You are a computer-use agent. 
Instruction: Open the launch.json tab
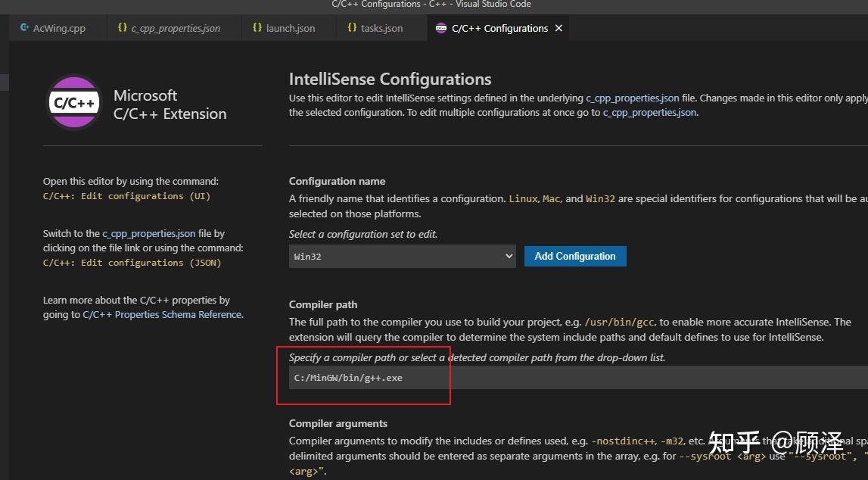coord(291,27)
